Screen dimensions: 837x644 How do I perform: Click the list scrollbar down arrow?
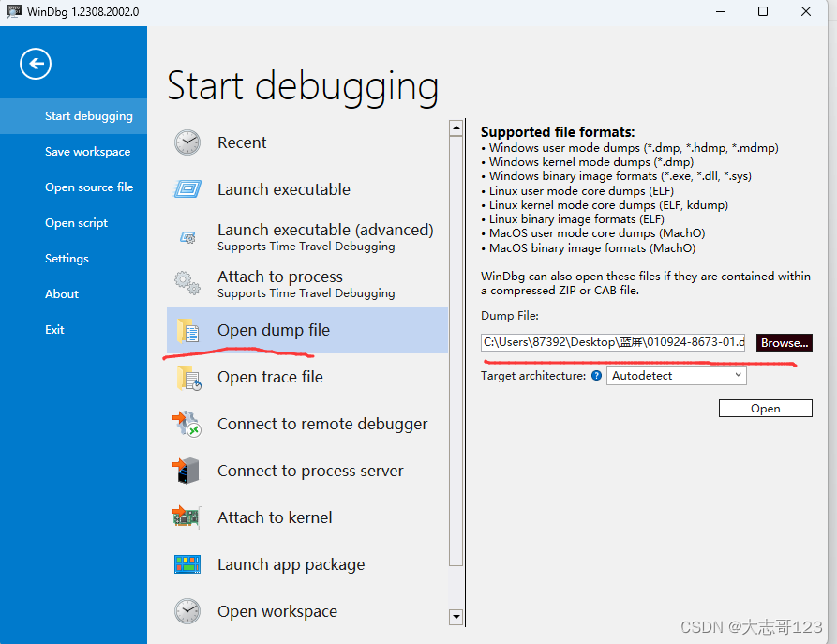(456, 618)
